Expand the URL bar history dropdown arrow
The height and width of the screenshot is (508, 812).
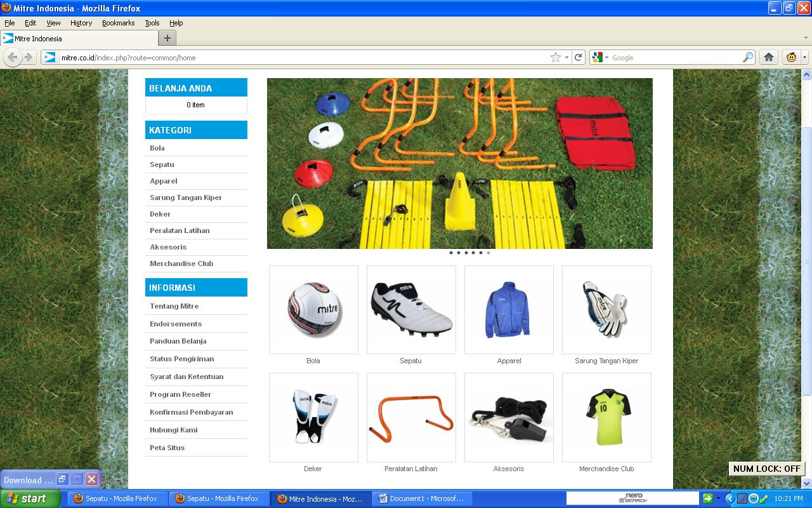[x=567, y=57]
